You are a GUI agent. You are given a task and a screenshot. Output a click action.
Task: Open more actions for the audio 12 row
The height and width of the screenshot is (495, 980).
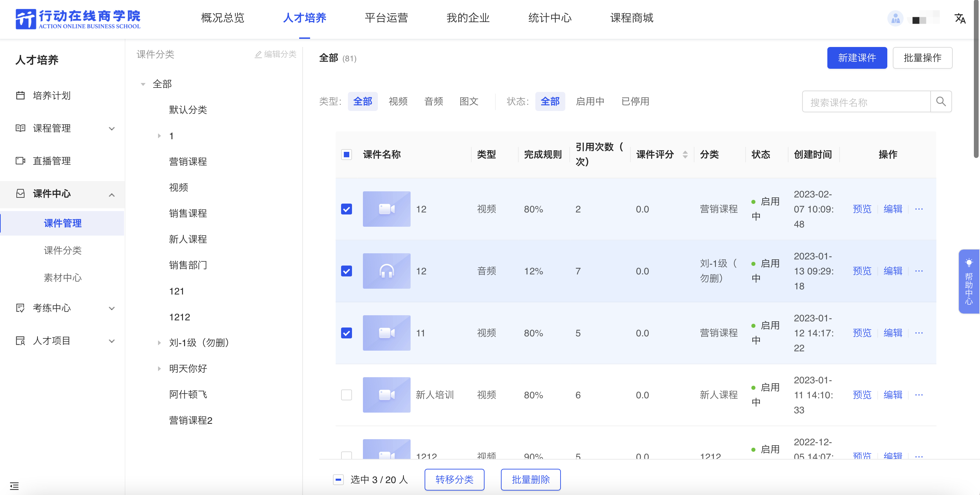coord(919,271)
